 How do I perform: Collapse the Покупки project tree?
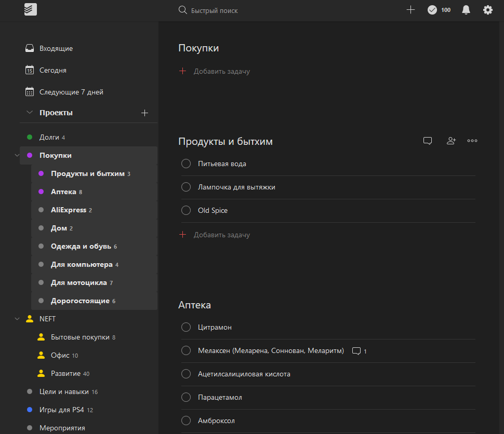click(17, 155)
